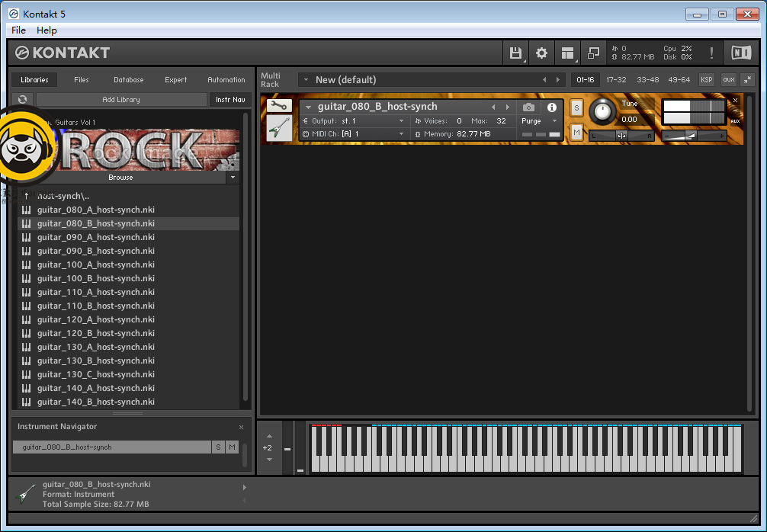Viewport: 767px width, 532px height.
Task: Click the rack minimize all icon
Action: (x=748, y=80)
